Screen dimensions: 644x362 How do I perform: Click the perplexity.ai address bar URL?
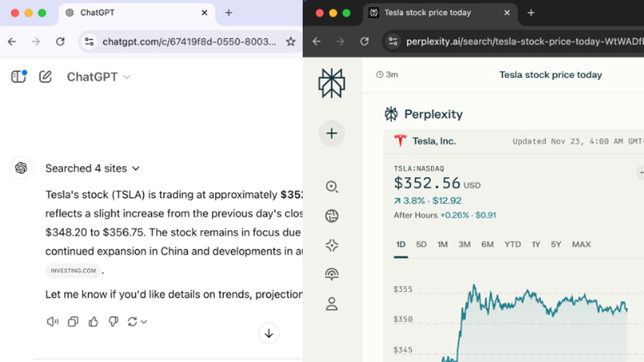524,41
